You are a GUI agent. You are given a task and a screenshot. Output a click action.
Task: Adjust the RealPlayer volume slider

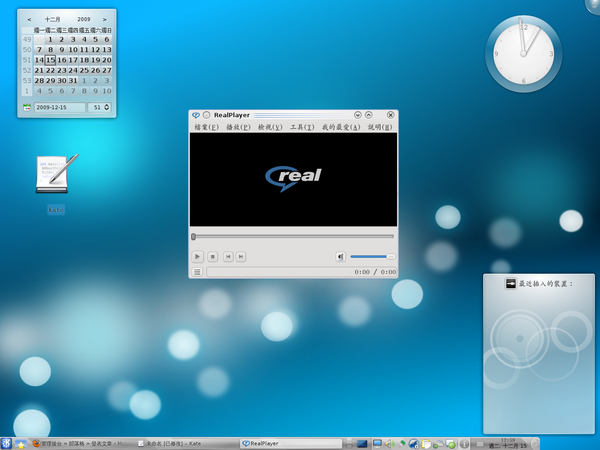(x=372, y=256)
